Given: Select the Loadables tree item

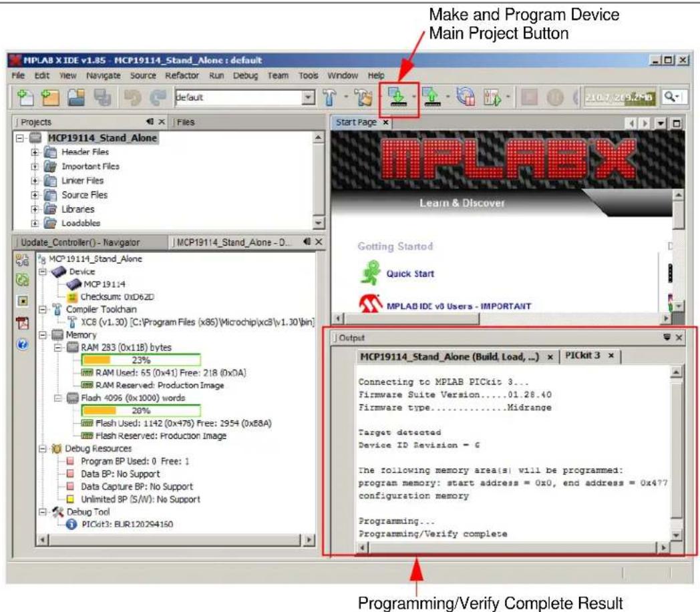Looking at the screenshot, I should 80,223.
